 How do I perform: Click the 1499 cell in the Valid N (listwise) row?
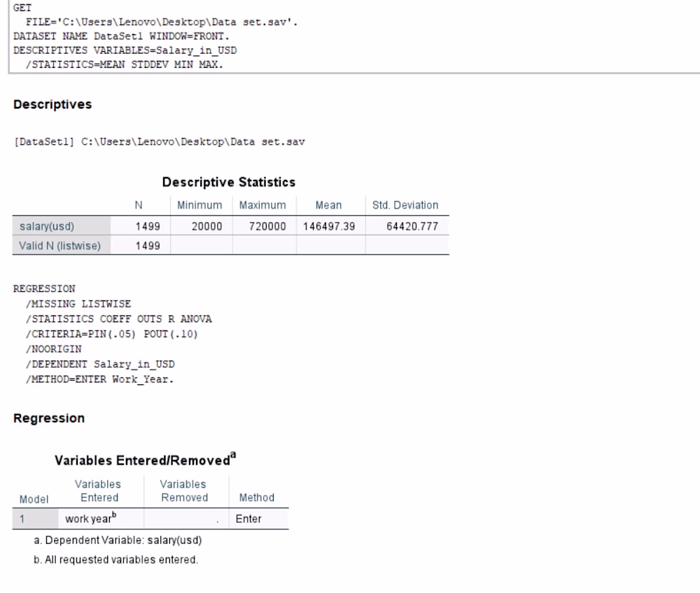tap(148, 246)
